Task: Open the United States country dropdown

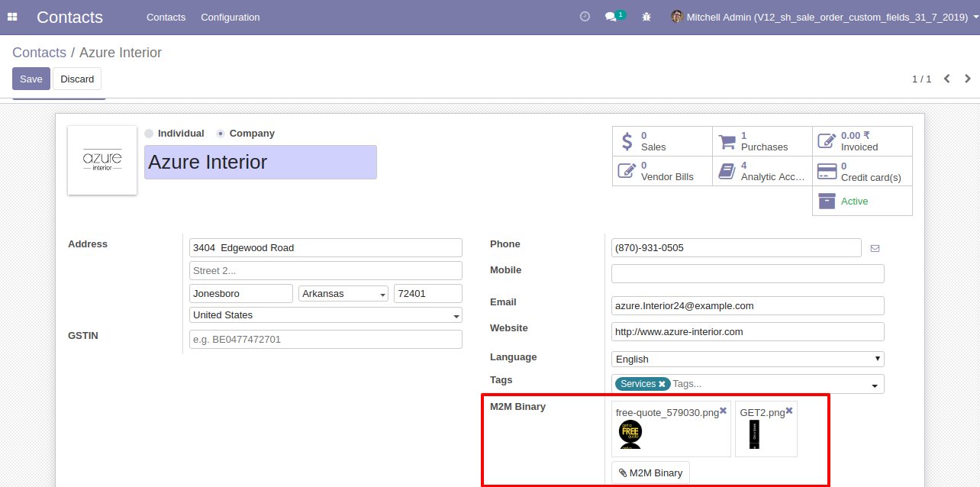Action: [326, 314]
